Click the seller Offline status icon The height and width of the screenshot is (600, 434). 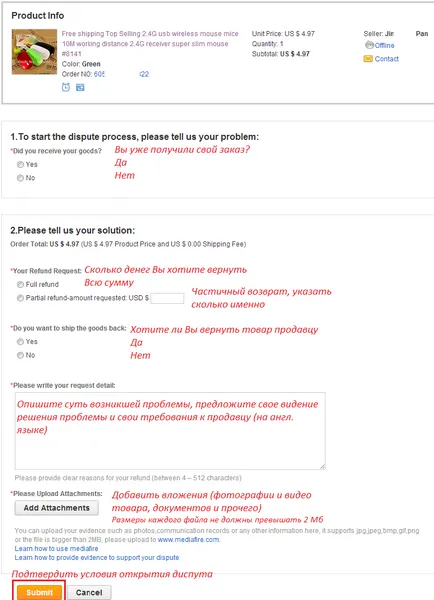pyautogui.click(x=369, y=45)
